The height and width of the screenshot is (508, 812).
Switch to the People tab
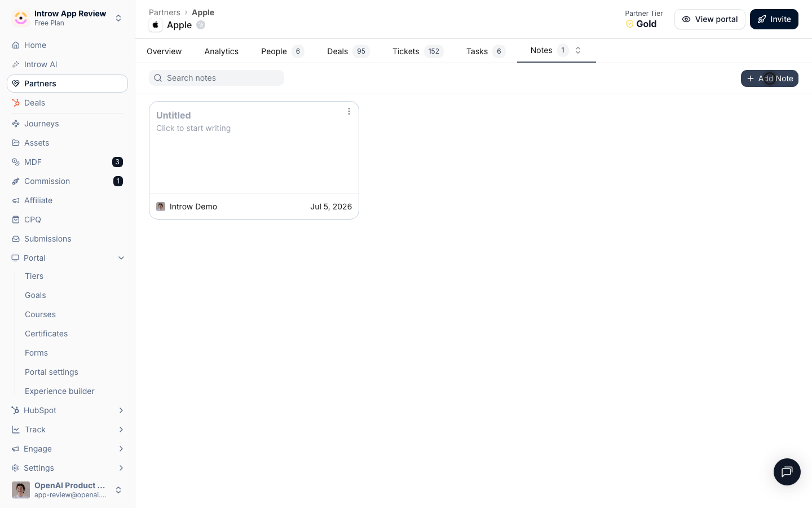click(283, 51)
